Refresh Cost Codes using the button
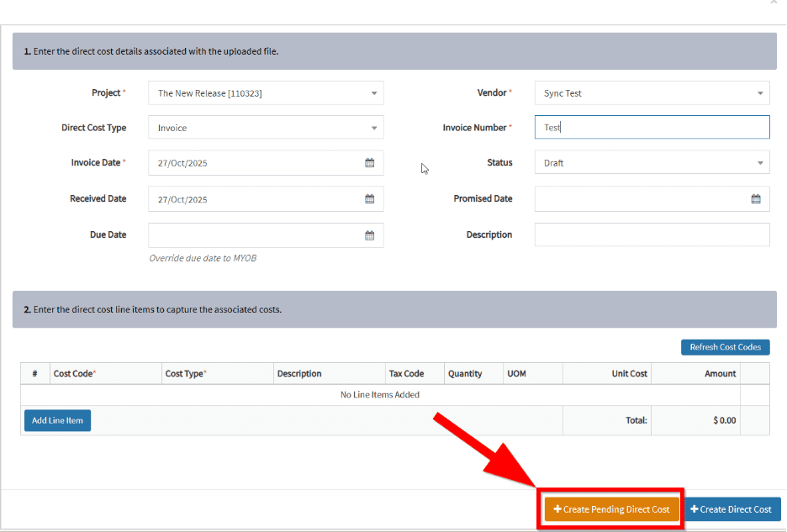 725,347
